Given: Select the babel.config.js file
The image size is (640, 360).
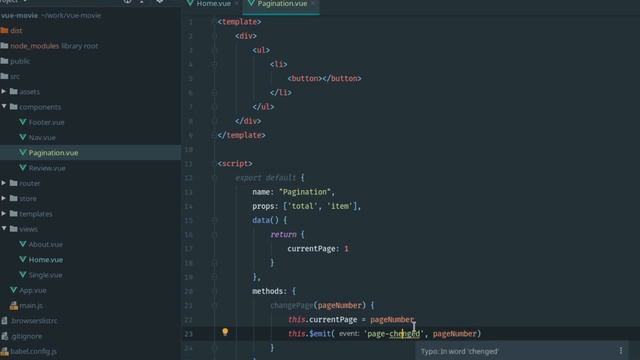Looking at the screenshot, I should [33, 351].
